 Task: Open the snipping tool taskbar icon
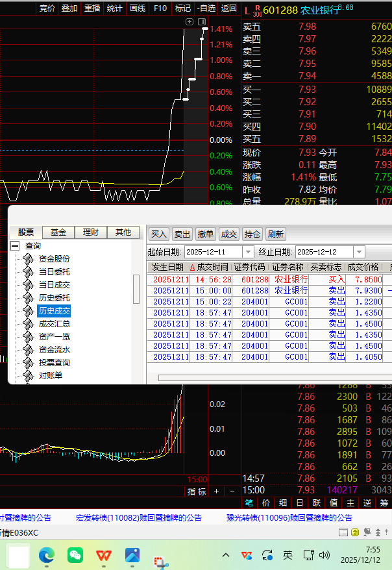(160, 562)
